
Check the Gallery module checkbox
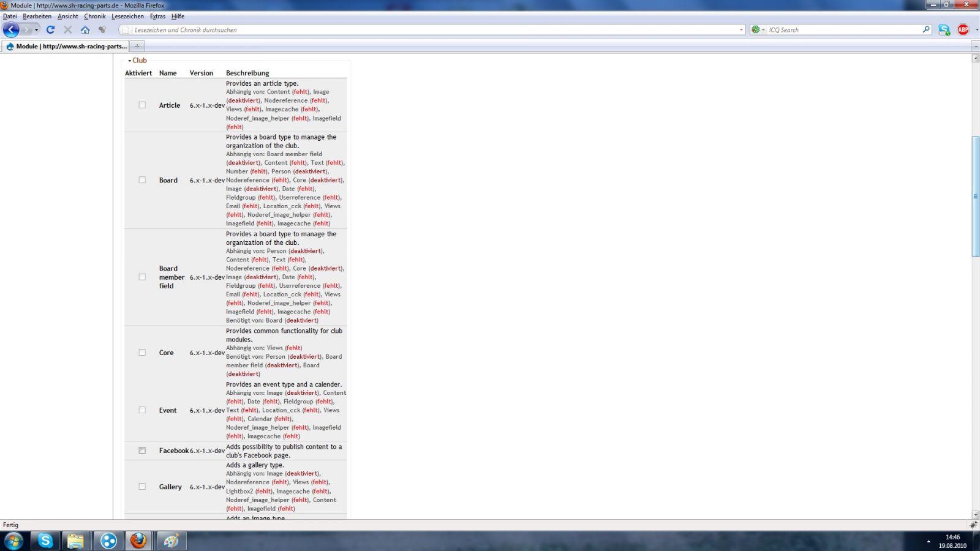[x=142, y=487]
